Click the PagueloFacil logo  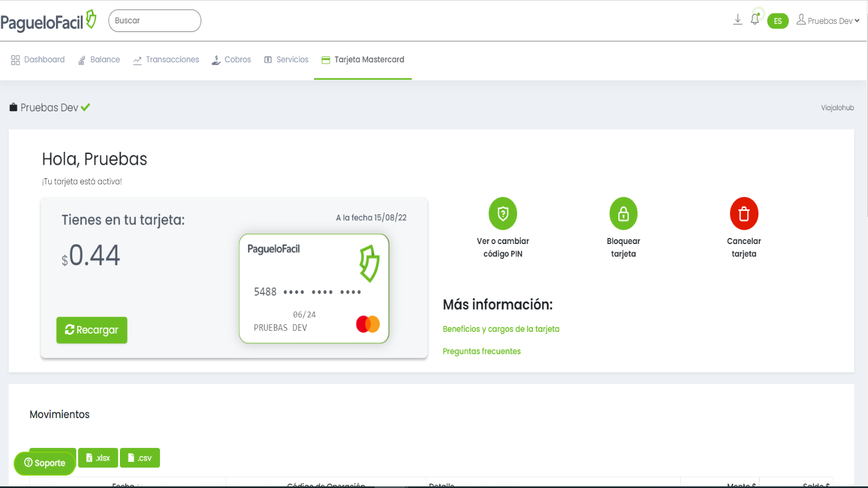pyautogui.click(x=48, y=21)
